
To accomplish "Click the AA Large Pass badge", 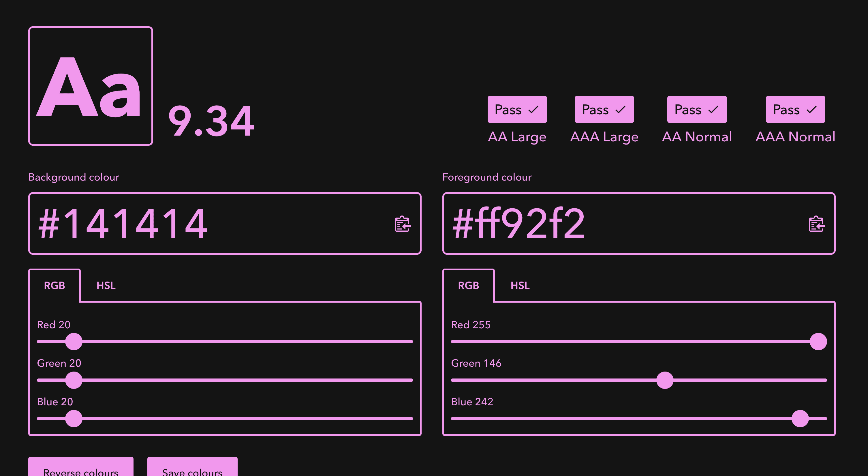I will [517, 109].
